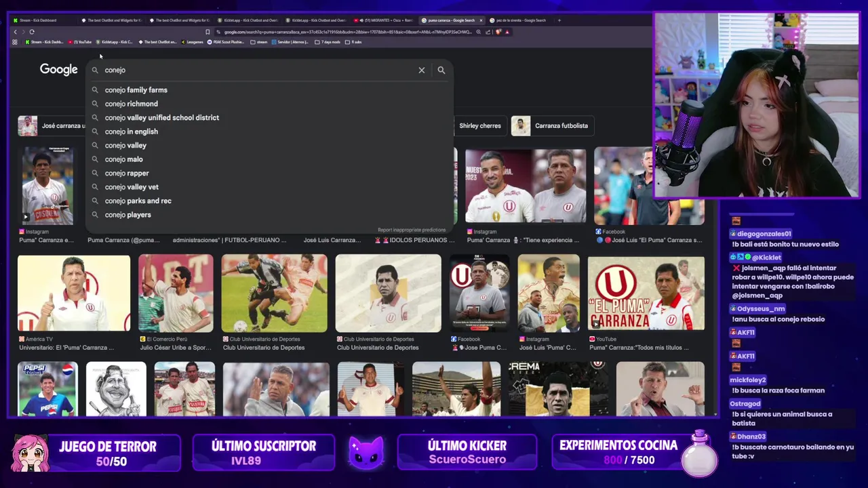Open El Comercio Perú Julio César Uribe image
Viewport: 868px width, 488px height.
[x=176, y=293]
